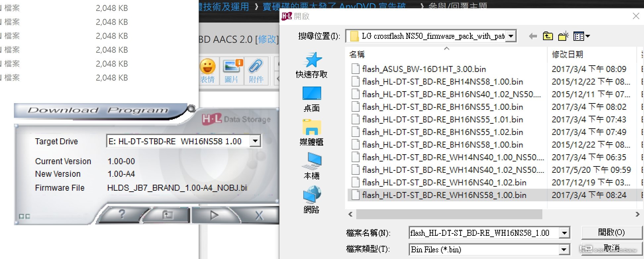Expand the Target Drive dropdown
644x259 pixels.
255,141
